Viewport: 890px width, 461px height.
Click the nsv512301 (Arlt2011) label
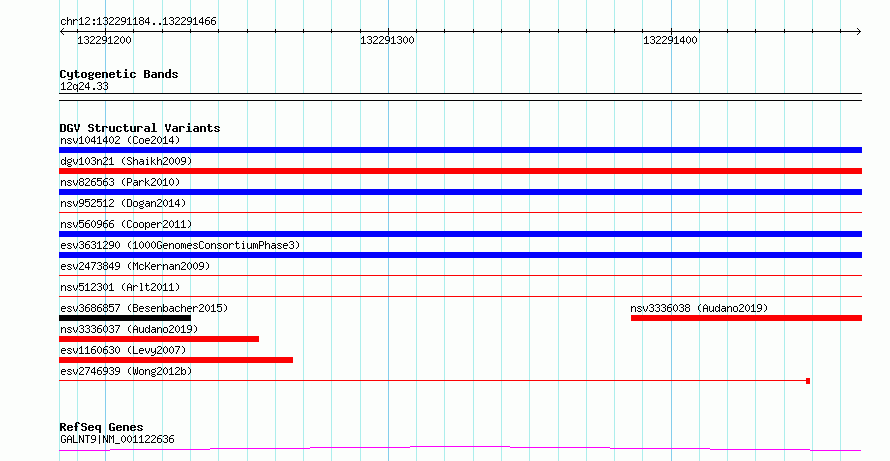(120, 287)
